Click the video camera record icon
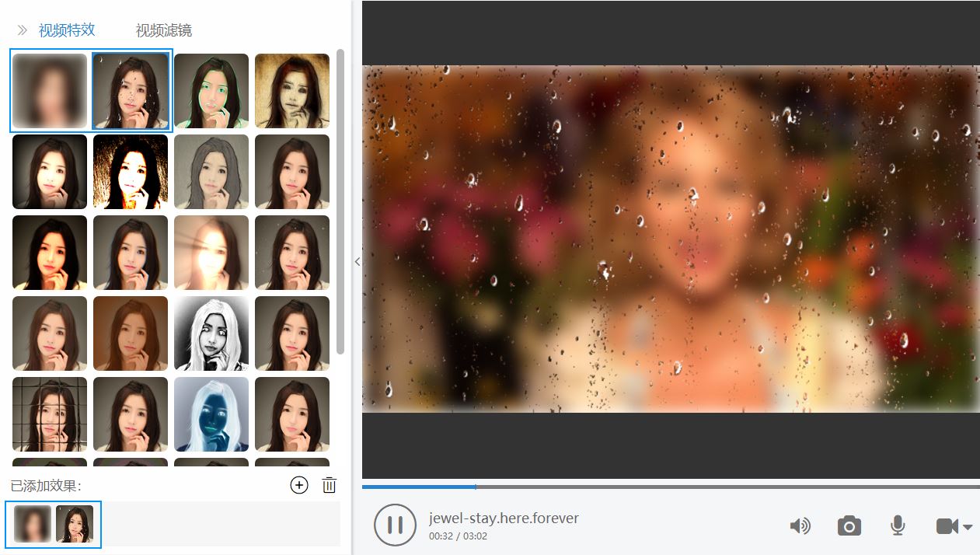This screenshot has height=555, width=980. (x=947, y=526)
